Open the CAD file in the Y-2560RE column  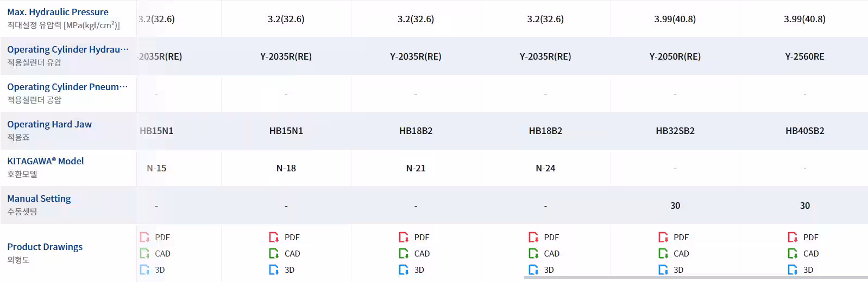pos(804,253)
